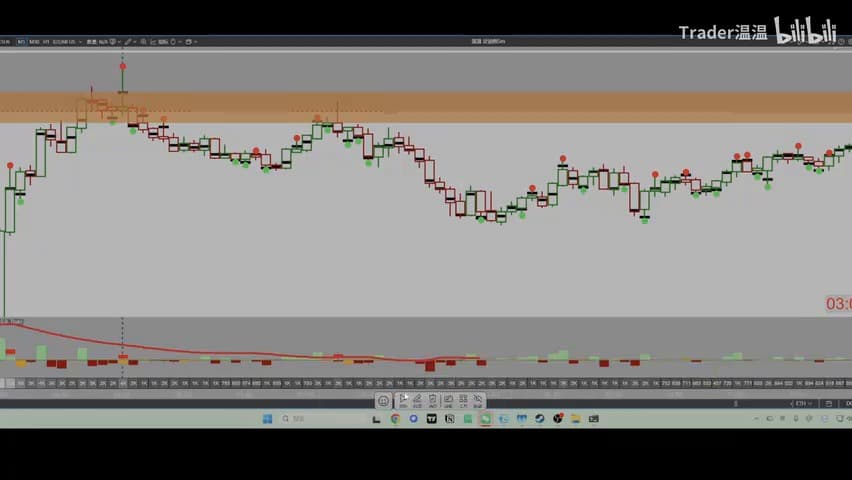852x480 pixels.
Task: Open Google Chrome from taskbar
Action: 395,419
